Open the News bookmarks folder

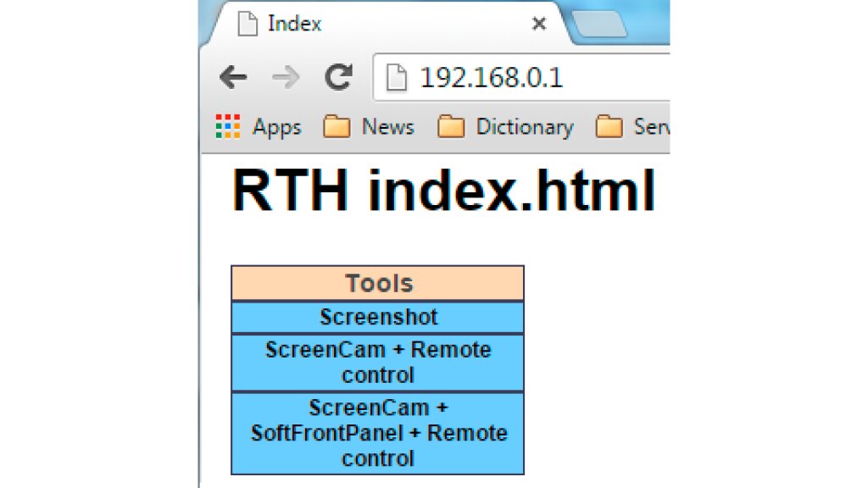point(369,127)
